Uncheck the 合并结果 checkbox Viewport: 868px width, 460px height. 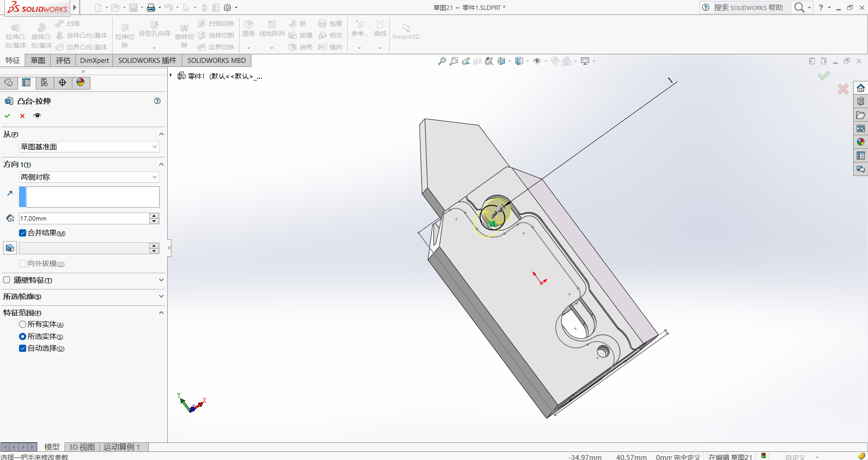click(x=23, y=233)
